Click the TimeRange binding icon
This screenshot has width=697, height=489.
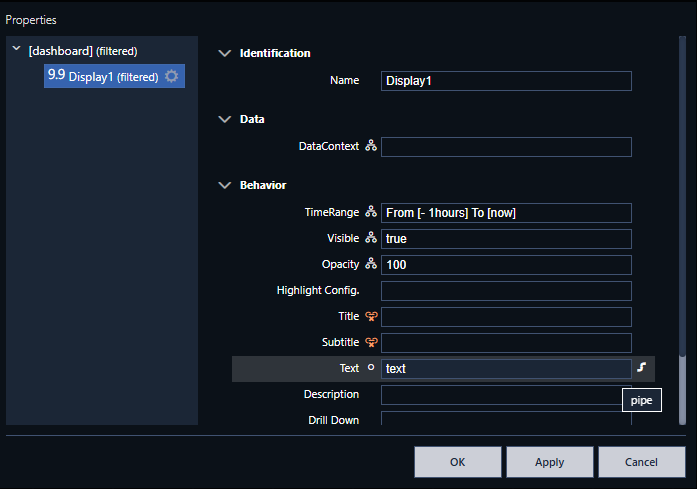pos(371,213)
